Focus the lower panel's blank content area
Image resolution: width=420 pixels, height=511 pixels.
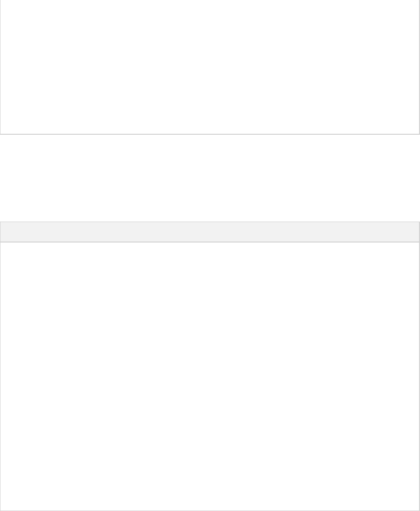[x=210, y=376]
